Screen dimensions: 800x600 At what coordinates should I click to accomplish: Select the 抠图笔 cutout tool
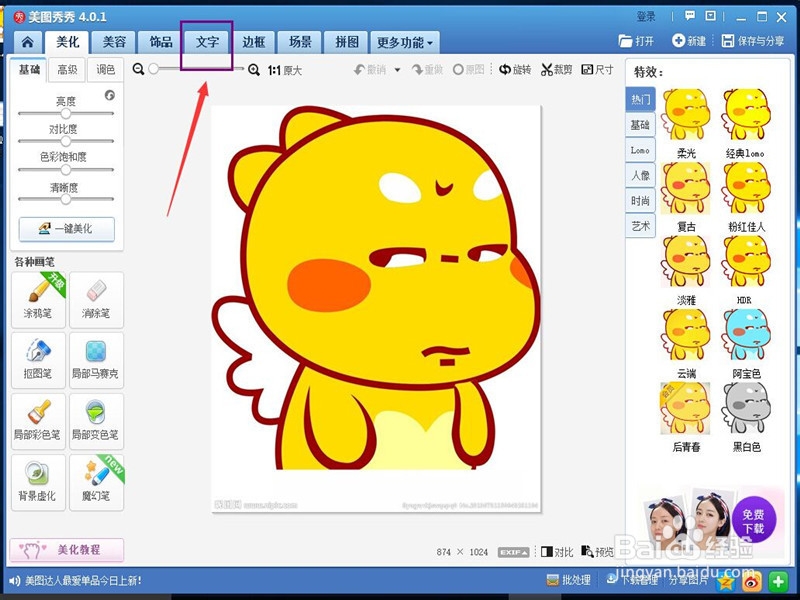click(38, 360)
